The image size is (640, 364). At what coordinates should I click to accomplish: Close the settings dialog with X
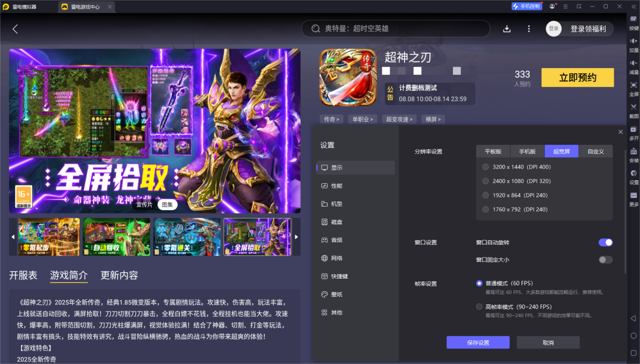621,132
